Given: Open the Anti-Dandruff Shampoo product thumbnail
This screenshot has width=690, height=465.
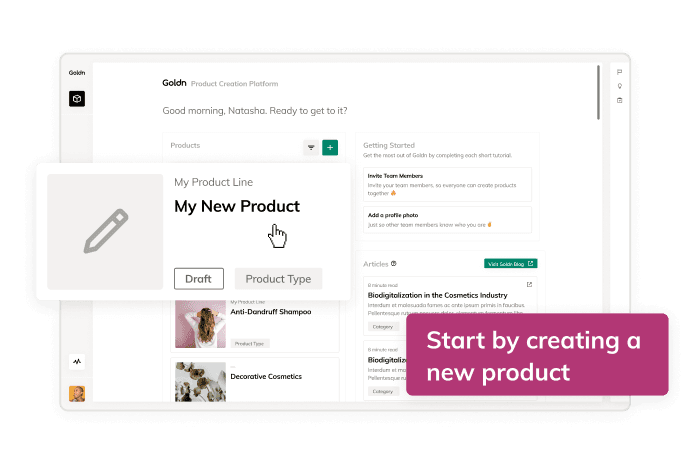Looking at the screenshot, I should [200, 324].
